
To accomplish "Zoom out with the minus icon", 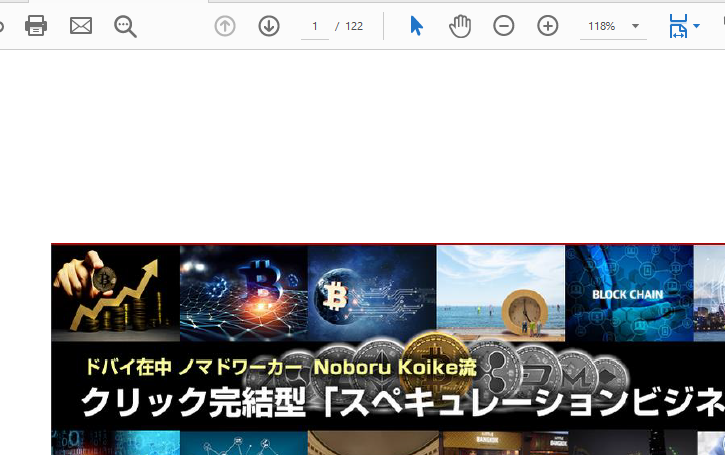I will [x=504, y=26].
